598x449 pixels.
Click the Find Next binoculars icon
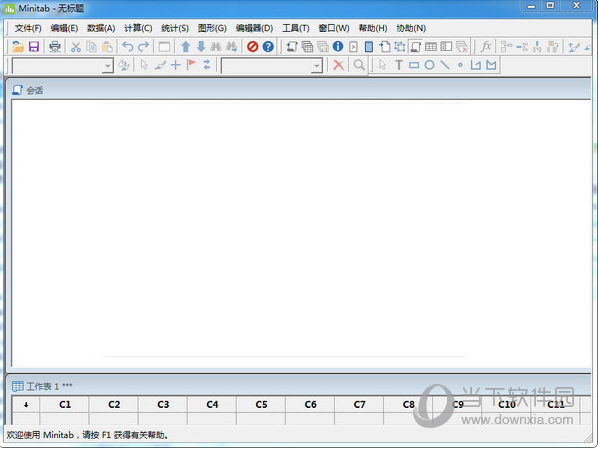coord(231,47)
